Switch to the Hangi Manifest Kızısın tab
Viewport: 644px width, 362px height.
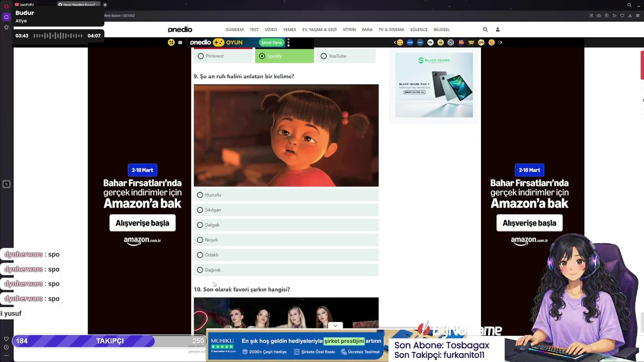(x=78, y=5)
